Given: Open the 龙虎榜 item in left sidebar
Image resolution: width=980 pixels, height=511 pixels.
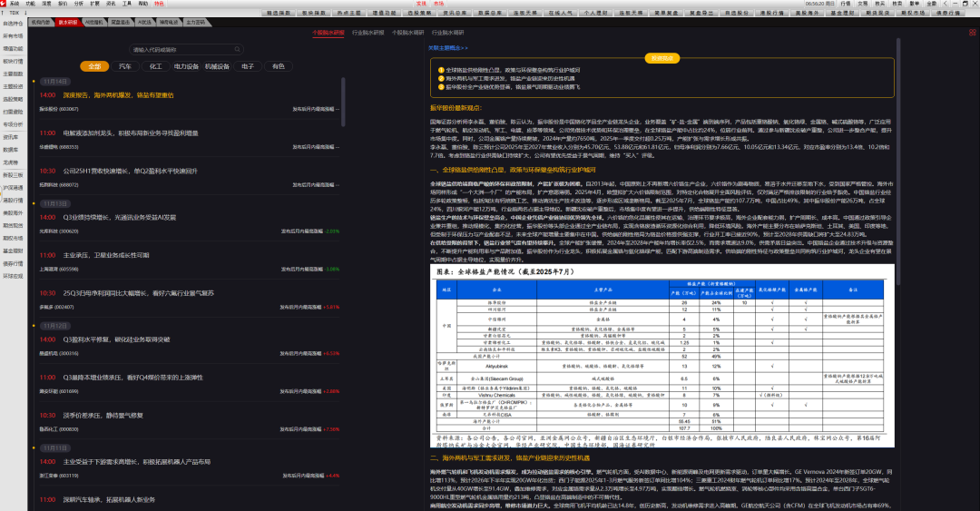Looking at the screenshot, I should coord(11,162).
